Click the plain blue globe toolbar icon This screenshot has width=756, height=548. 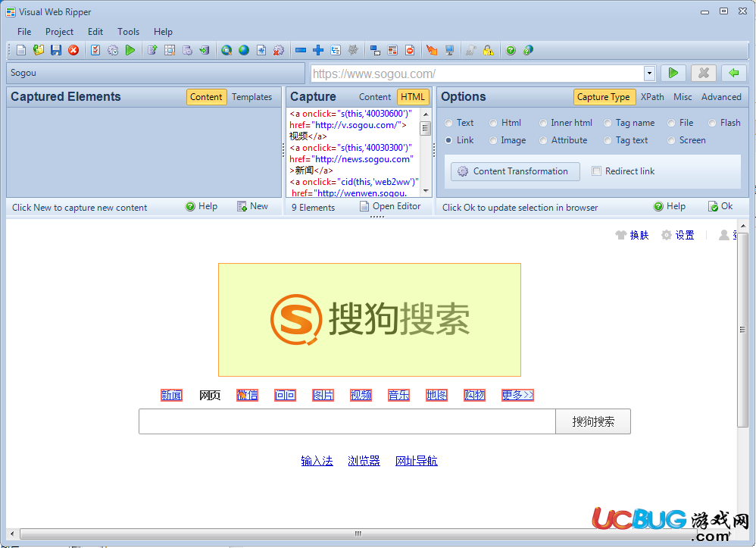(x=244, y=50)
